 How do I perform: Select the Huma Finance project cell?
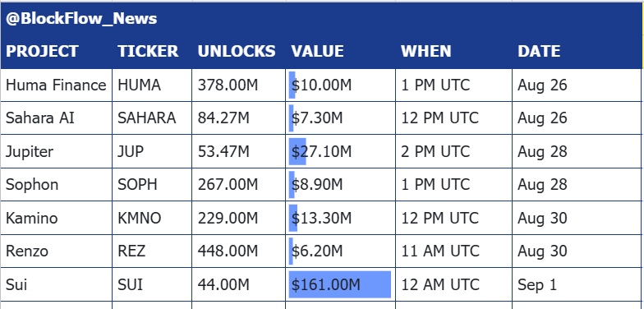pyautogui.click(x=56, y=85)
